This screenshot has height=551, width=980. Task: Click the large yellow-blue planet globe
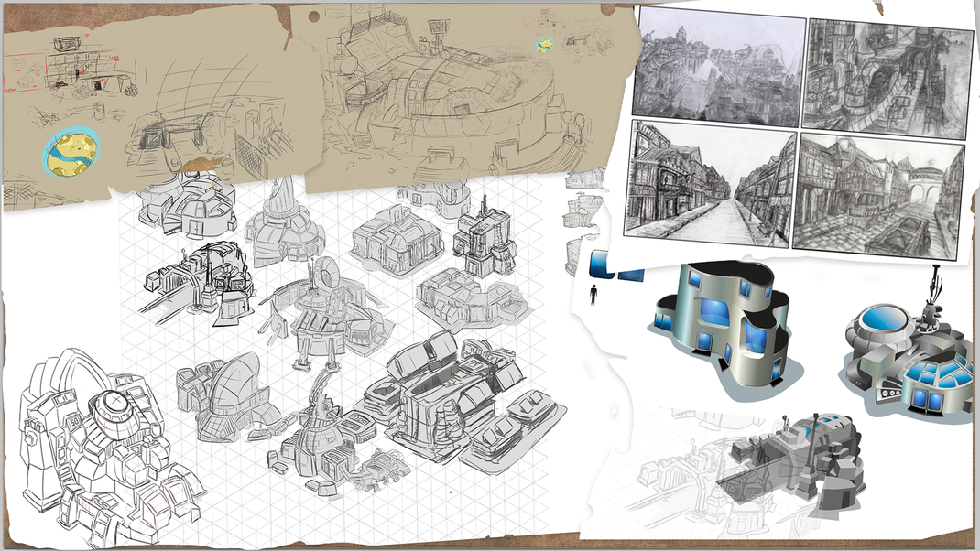coord(71,154)
